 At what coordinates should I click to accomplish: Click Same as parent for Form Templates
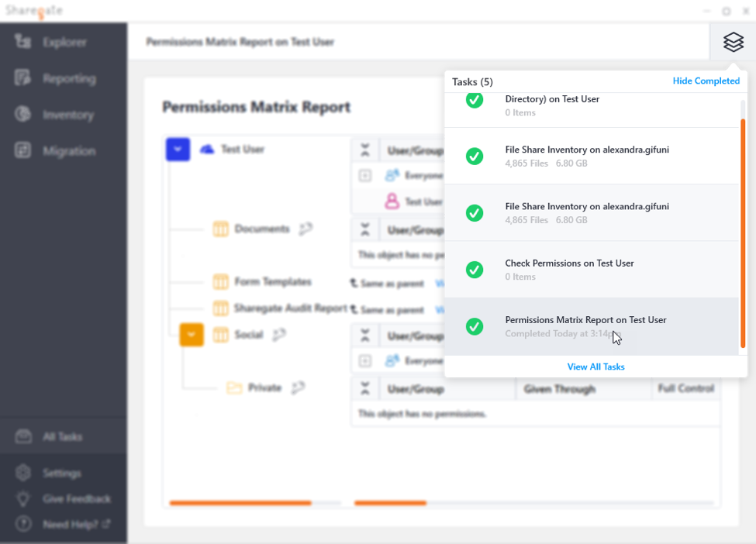387,284
